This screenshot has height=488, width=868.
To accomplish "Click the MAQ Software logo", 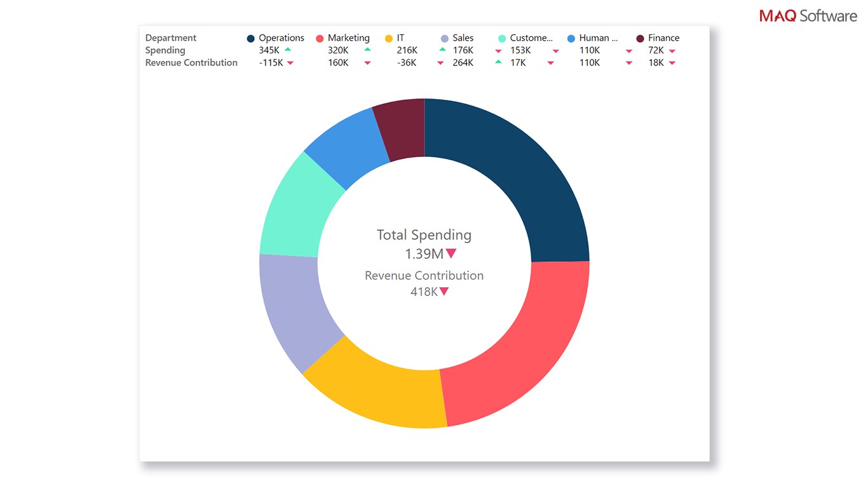I will click(x=808, y=16).
